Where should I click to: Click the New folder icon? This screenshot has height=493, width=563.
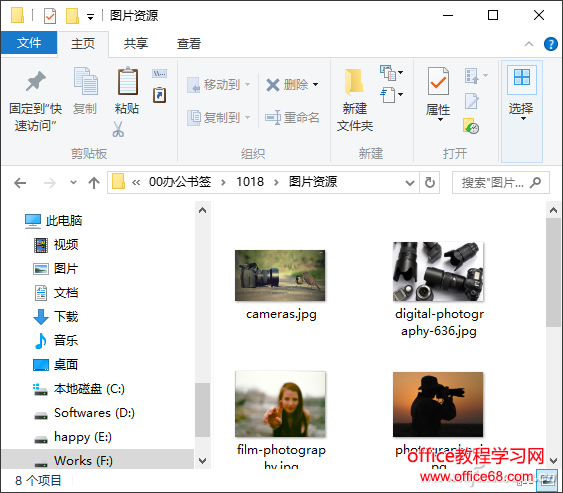354,81
